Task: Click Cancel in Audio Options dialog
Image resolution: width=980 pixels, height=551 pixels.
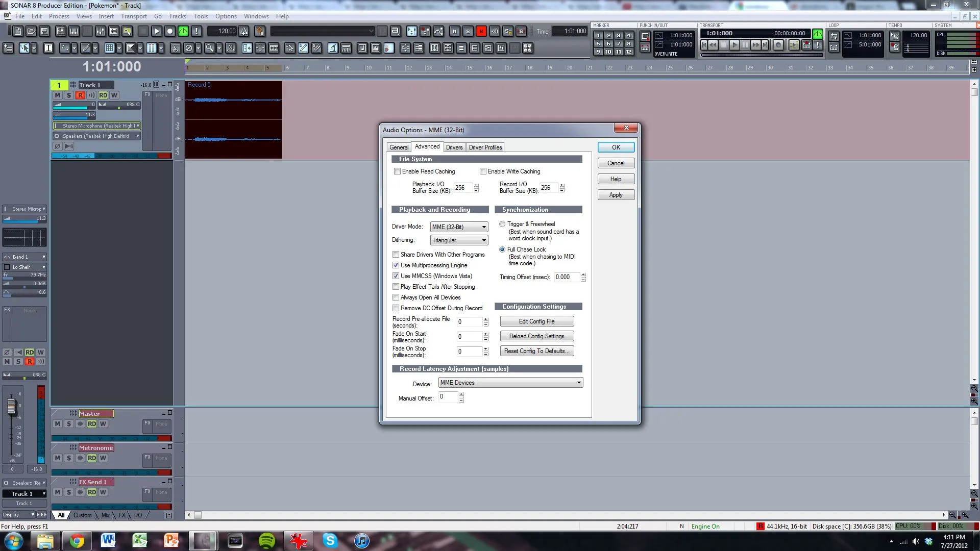Action: pos(616,163)
